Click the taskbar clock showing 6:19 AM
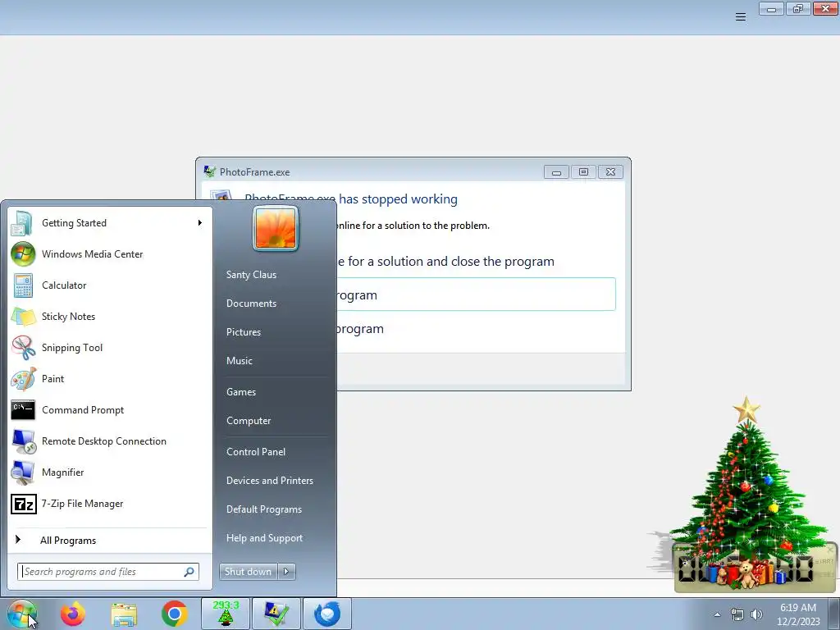This screenshot has height=630, width=840. (x=798, y=614)
